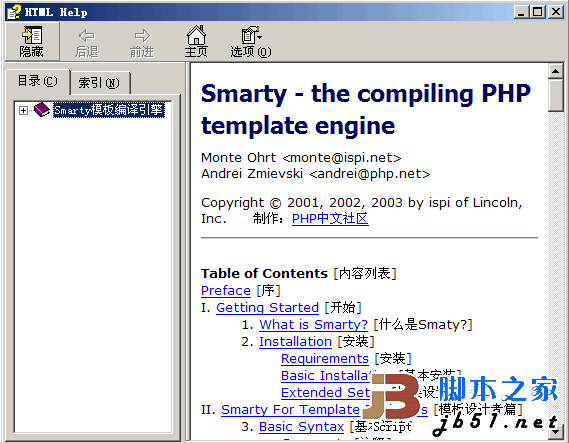
Task: Open the Basic Installation link
Action: tap(326, 376)
